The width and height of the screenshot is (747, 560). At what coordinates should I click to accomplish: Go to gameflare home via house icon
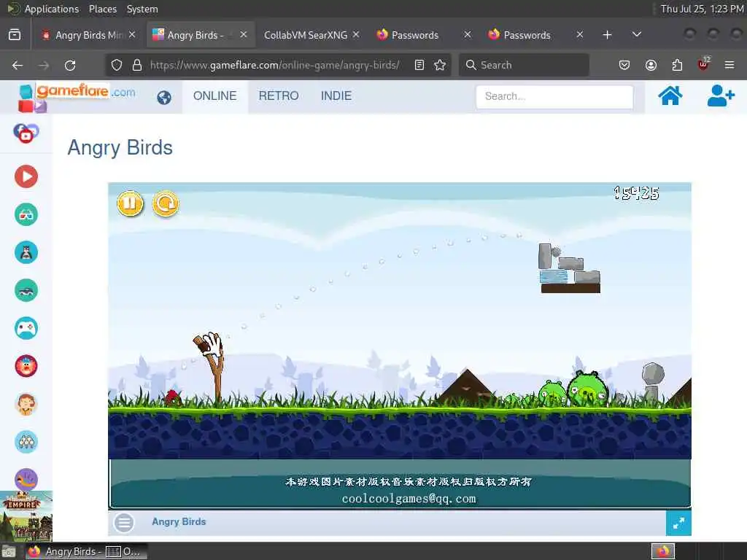pos(670,96)
